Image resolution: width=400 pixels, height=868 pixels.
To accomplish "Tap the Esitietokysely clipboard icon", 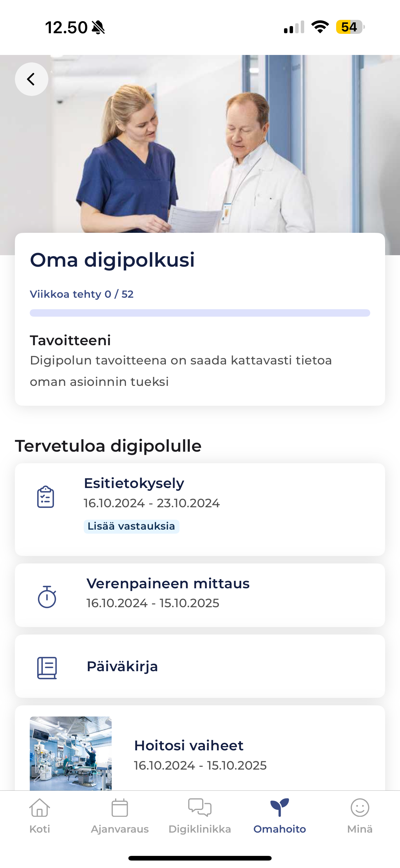I will 46,497.
